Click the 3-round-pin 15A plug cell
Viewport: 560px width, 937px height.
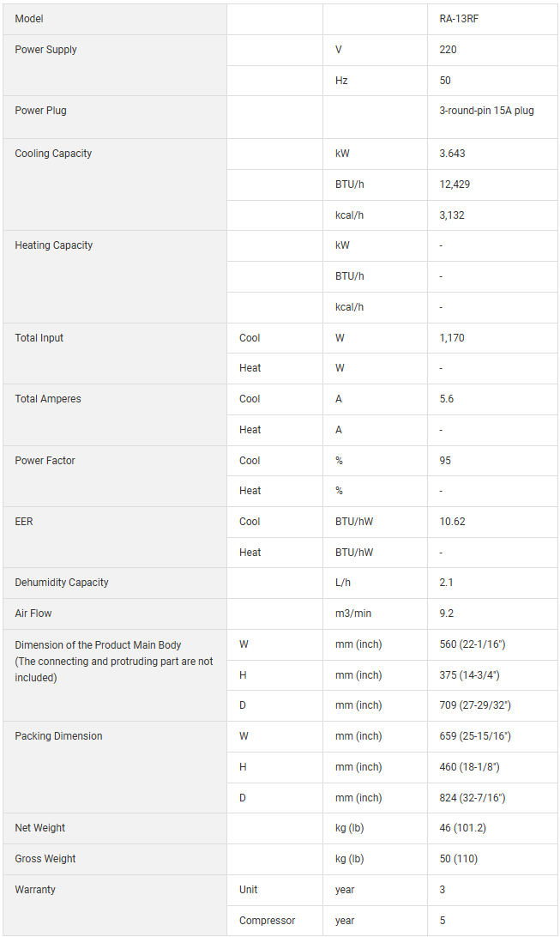pos(486,111)
